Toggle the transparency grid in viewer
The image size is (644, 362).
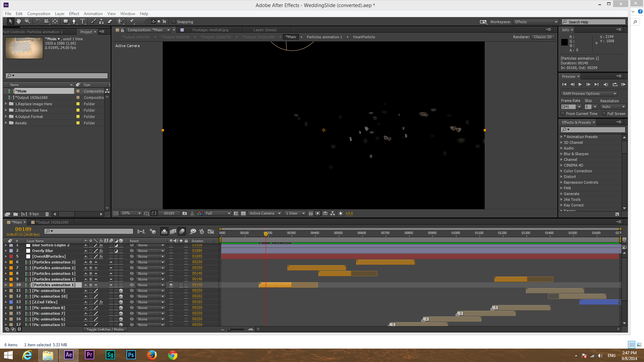pyautogui.click(x=244, y=213)
